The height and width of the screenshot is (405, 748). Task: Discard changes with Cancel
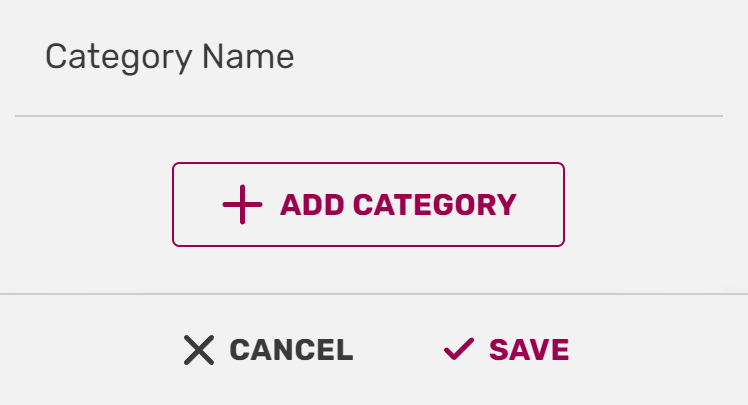268,350
